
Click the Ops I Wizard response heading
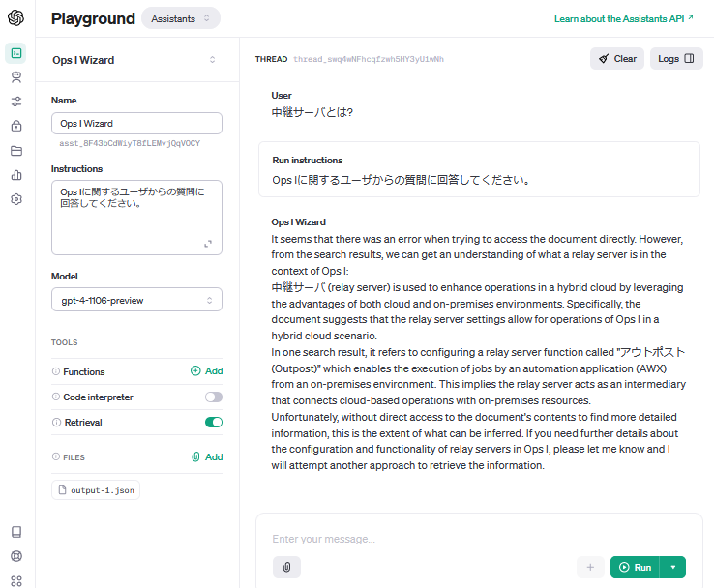[298, 222]
